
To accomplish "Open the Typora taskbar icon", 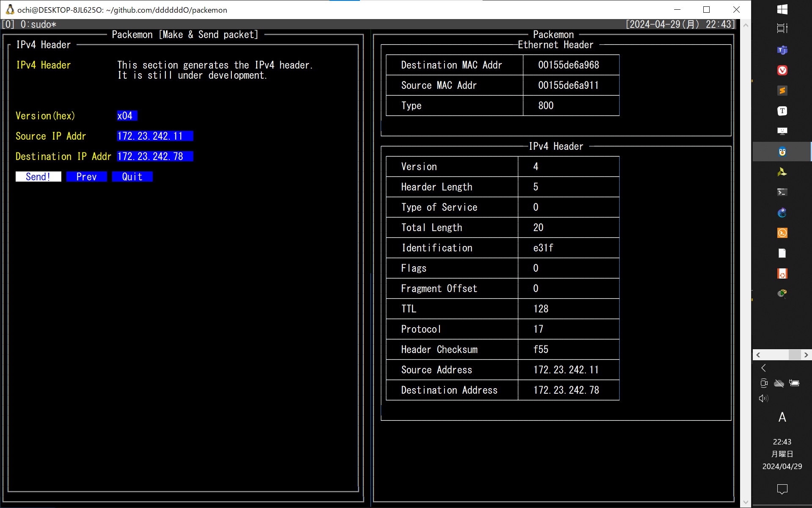I will click(782, 111).
